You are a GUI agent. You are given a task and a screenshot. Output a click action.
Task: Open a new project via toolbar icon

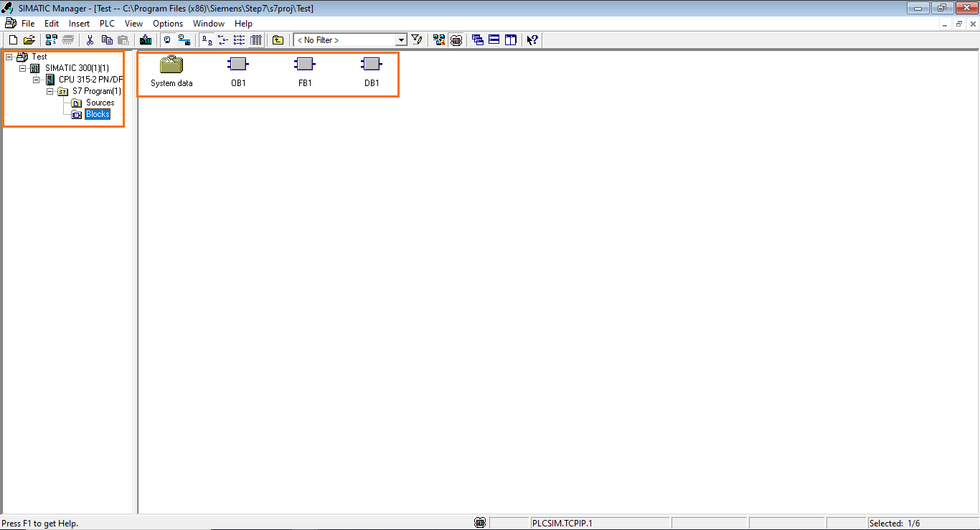click(12, 39)
